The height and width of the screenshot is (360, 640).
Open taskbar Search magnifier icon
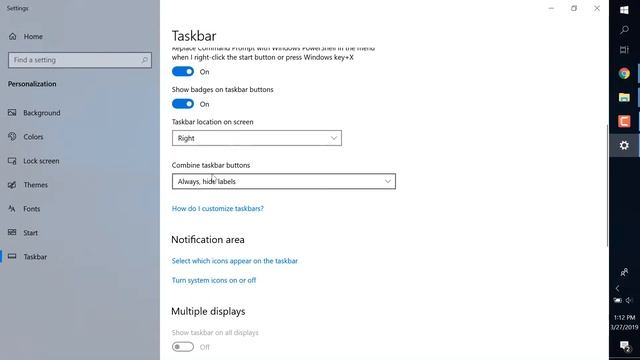624,30
